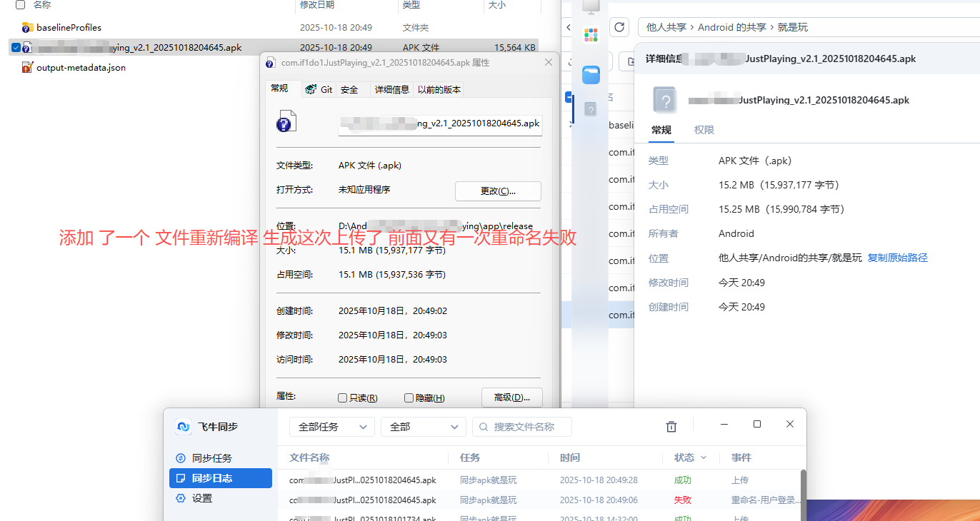The image size is (980, 521).
Task: Expand the 全部任务 dropdown
Action: tap(332, 427)
